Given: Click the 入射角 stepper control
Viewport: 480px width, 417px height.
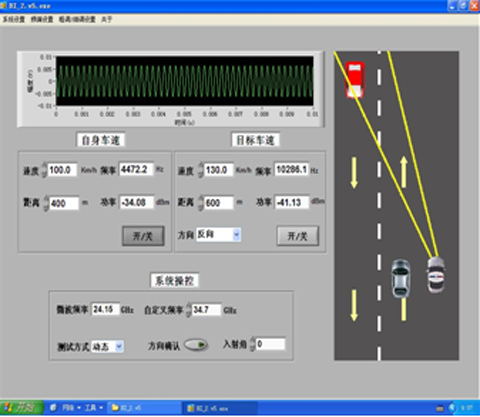Looking at the screenshot, I should [x=252, y=344].
